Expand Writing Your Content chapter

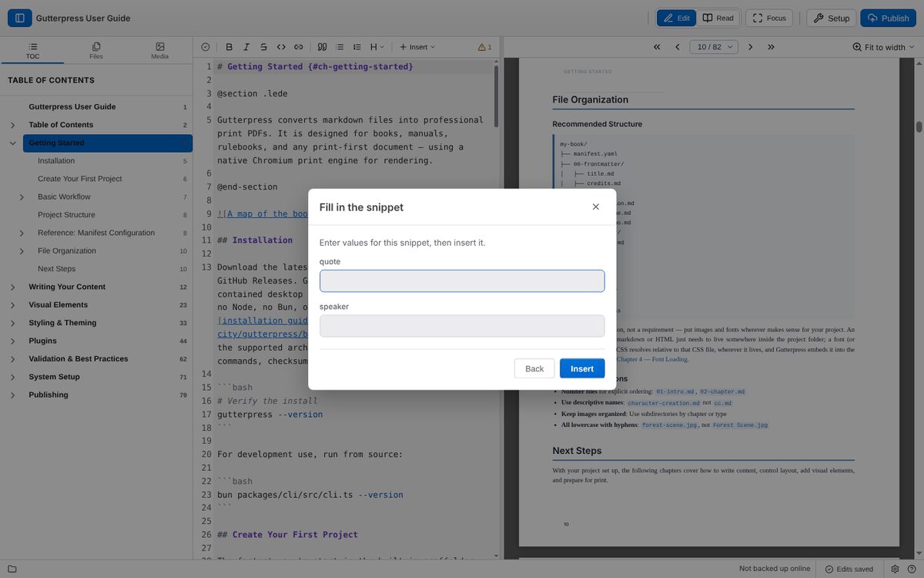point(12,287)
